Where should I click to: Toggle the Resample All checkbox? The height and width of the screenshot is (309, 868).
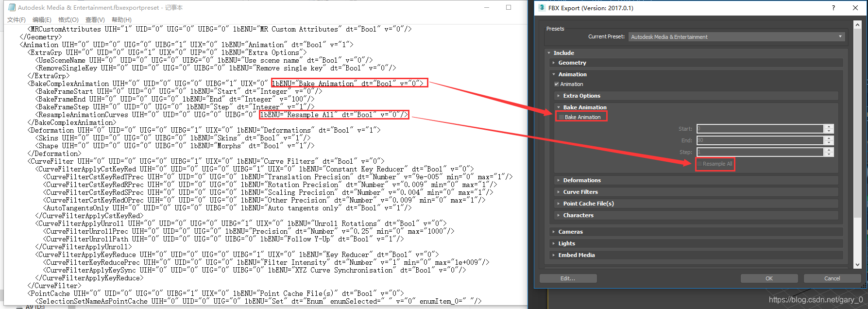(699, 164)
